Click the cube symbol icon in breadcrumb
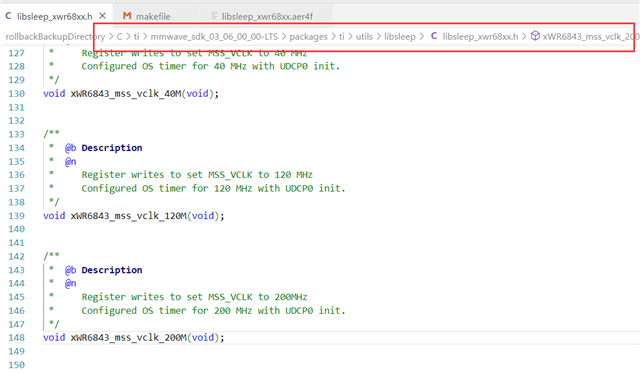 (x=535, y=36)
